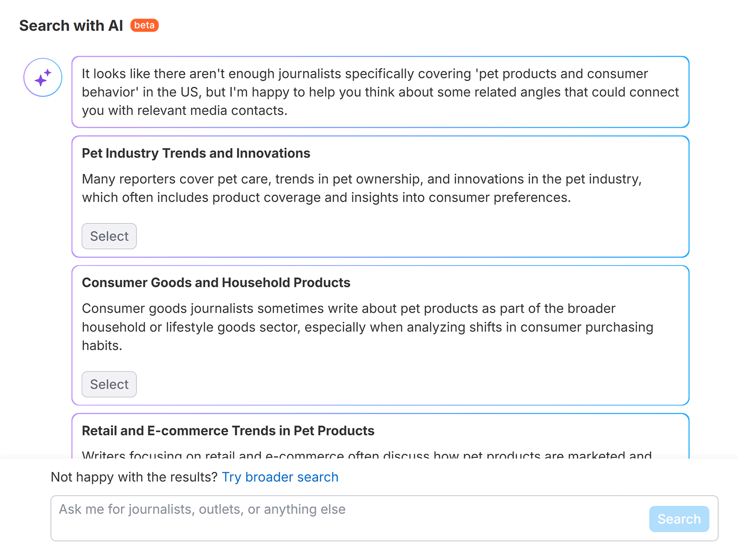Click the Consumer Goods card heading
The image size is (738, 560).
click(216, 282)
